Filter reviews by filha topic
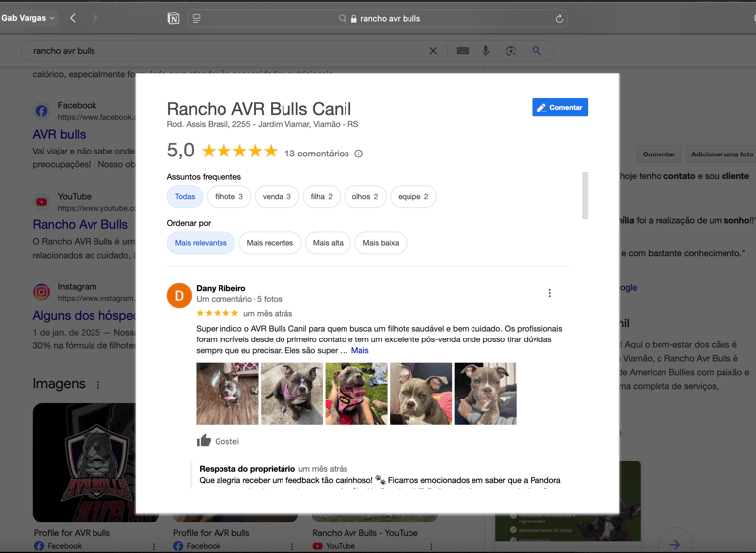756x553 pixels. pyautogui.click(x=322, y=196)
